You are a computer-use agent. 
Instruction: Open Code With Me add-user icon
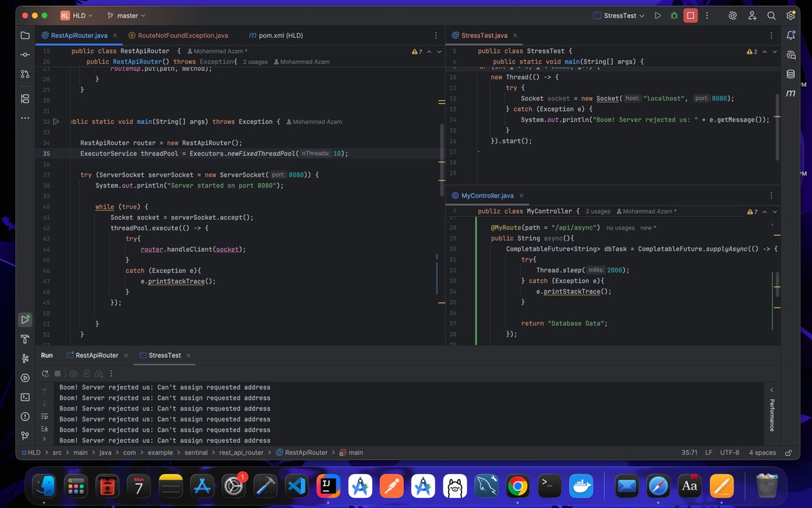coord(752,16)
